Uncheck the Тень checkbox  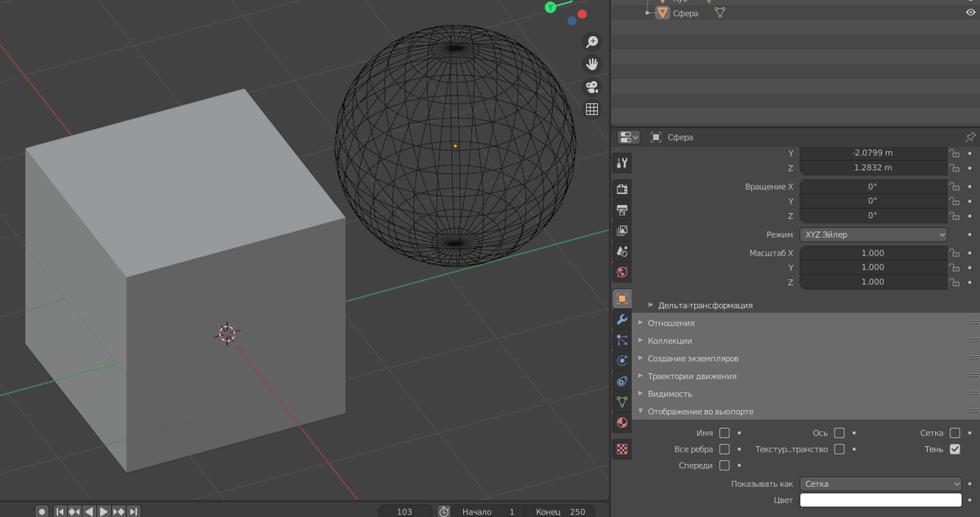pos(955,449)
